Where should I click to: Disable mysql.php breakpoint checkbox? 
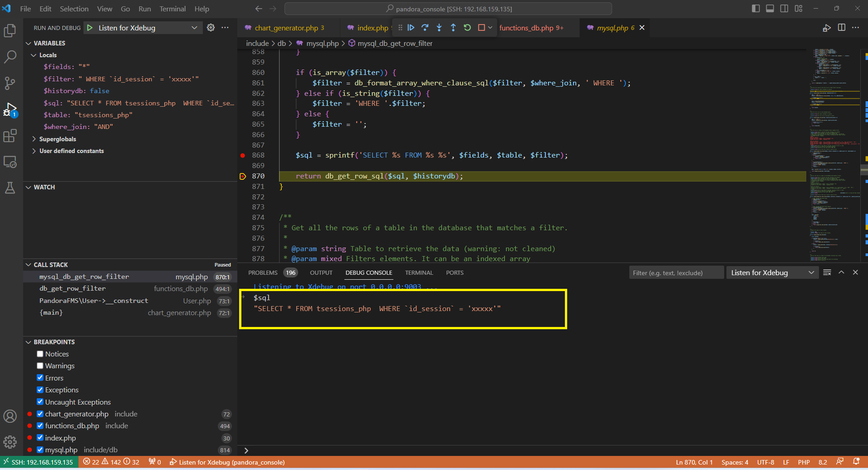tap(40, 450)
